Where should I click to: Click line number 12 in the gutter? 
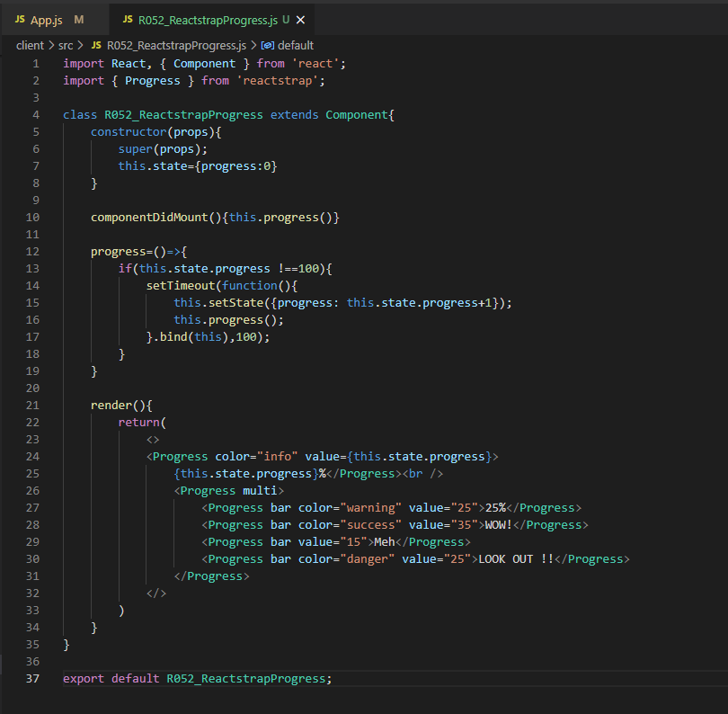coord(32,251)
